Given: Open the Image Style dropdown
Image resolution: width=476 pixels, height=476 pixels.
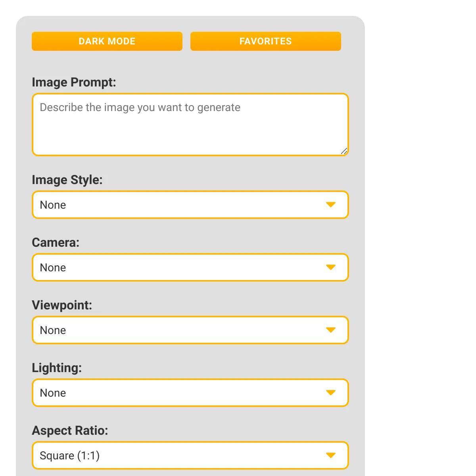Looking at the screenshot, I should tap(190, 205).
